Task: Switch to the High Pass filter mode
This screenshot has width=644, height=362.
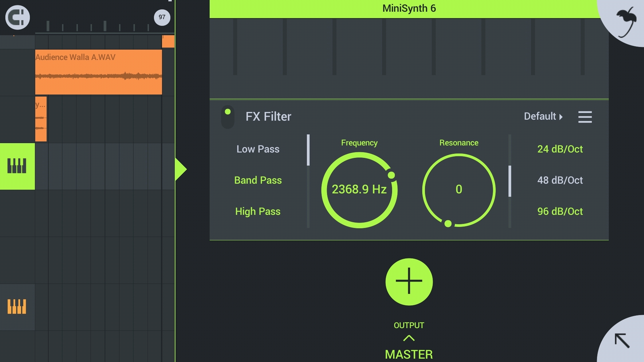Action: coord(258,212)
